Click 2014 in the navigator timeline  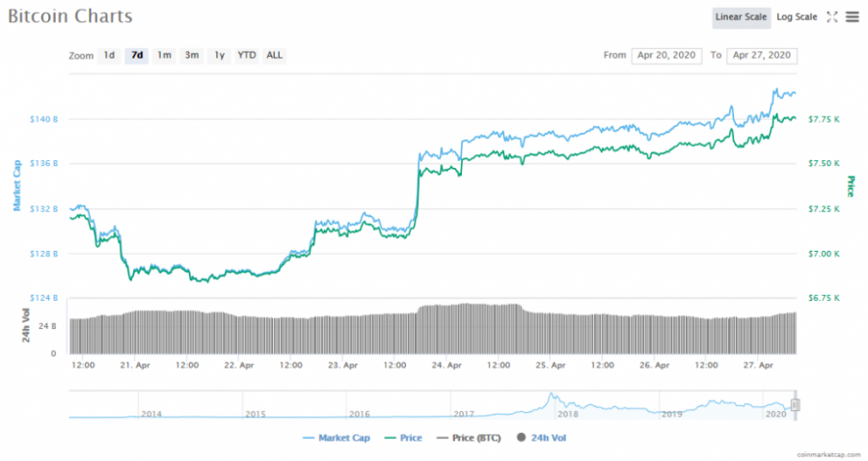[151, 414]
